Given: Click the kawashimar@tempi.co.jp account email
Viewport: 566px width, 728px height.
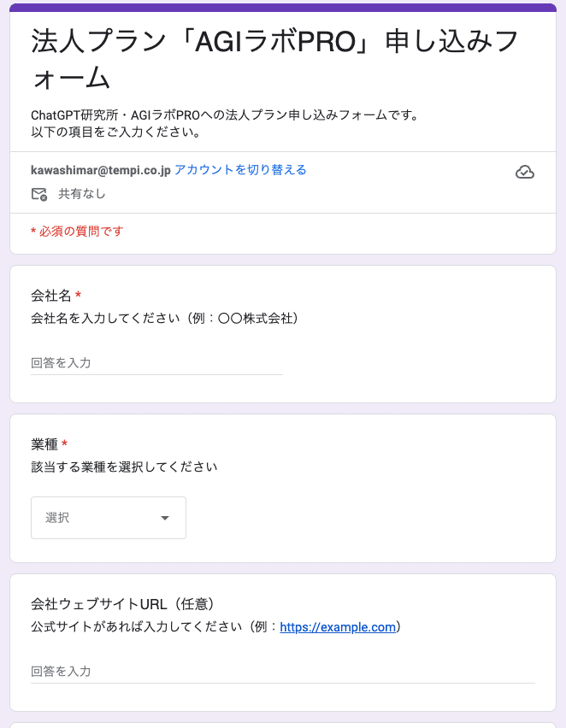Looking at the screenshot, I should click(x=100, y=169).
